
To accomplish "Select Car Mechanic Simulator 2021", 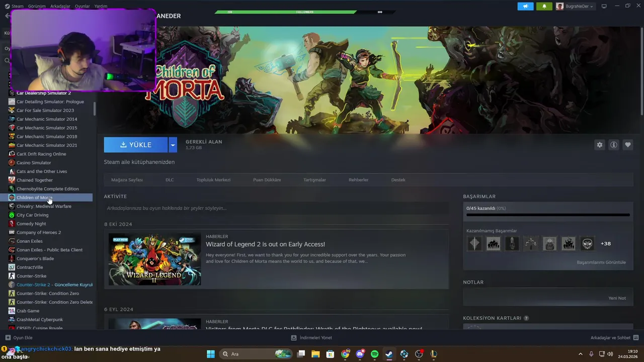I will click(47, 145).
